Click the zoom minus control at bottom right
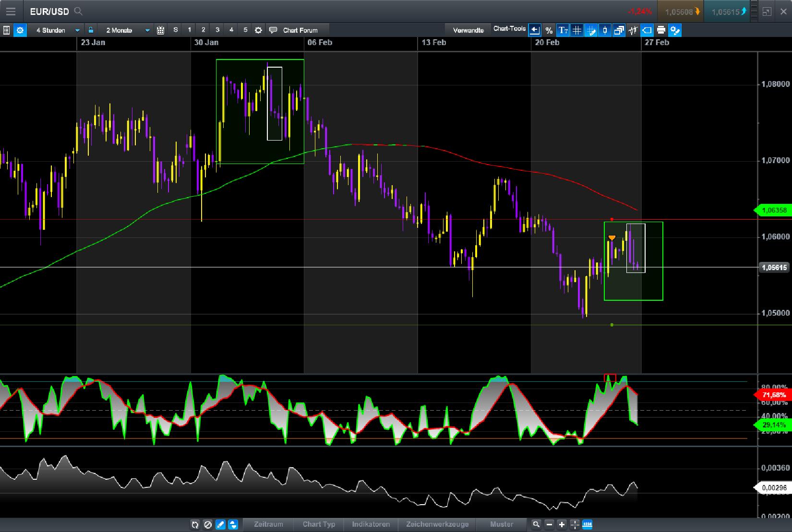The height and width of the screenshot is (532, 792). point(549,525)
